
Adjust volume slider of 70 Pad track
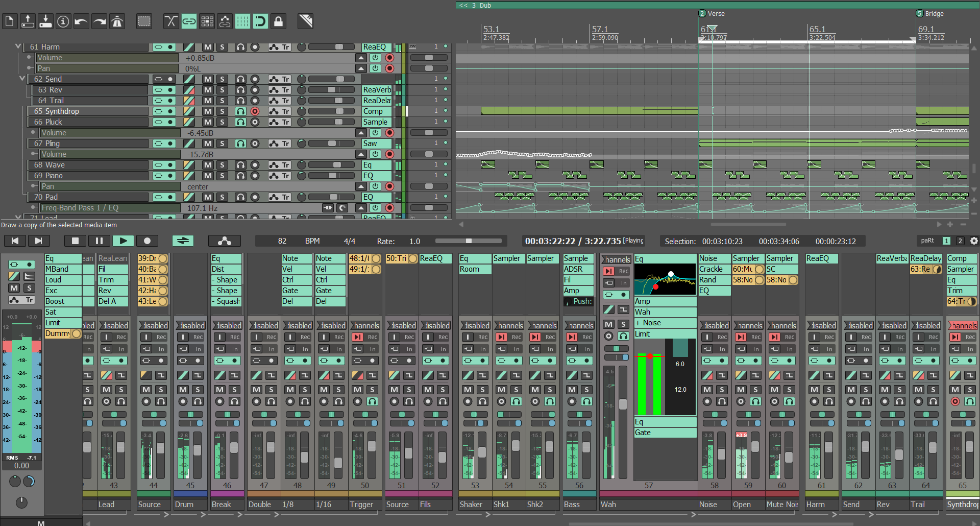click(331, 197)
